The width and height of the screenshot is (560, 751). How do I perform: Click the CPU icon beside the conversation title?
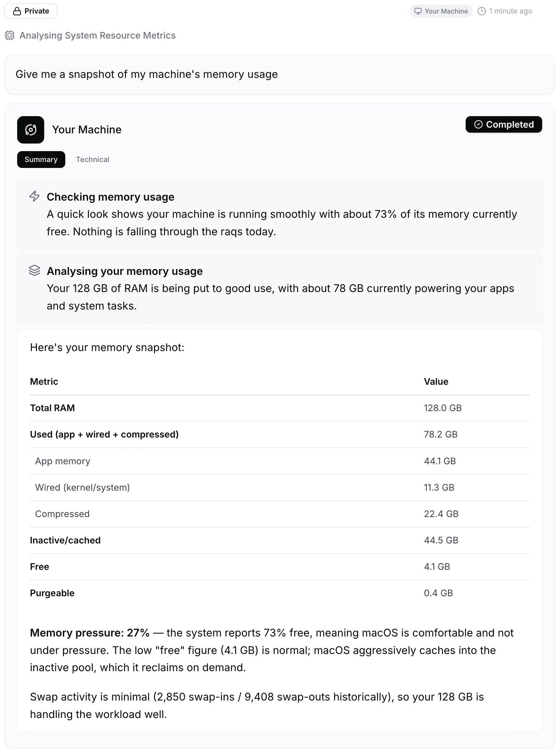coord(10,35)
